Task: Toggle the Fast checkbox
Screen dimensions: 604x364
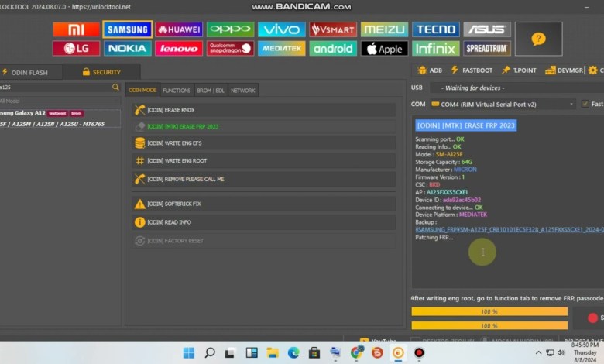Action: (585, 104)
